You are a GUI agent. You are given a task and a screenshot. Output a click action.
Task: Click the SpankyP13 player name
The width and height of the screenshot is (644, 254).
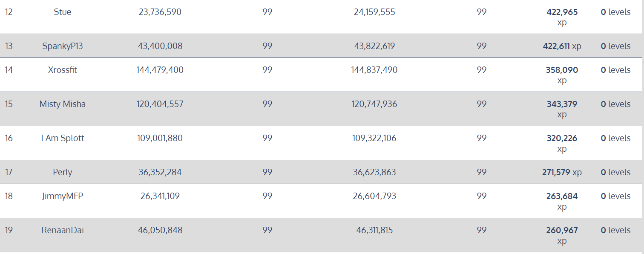coord(63,46)
